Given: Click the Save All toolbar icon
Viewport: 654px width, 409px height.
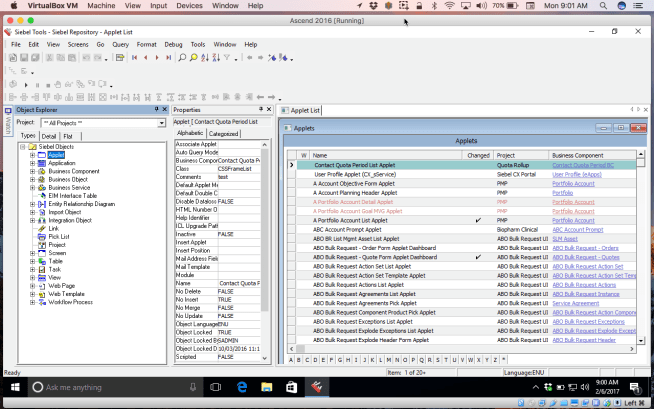Looking at the screenshot, I should click(x=35, y=58).
